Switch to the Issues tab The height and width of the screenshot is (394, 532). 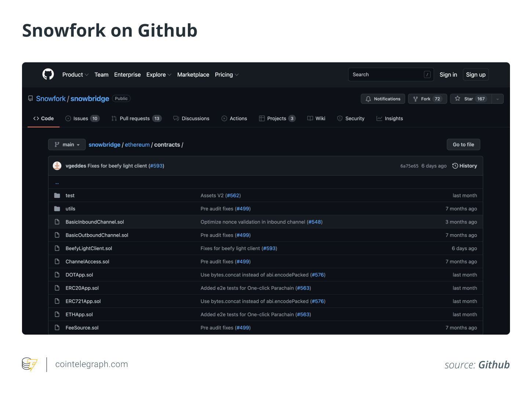click(82, 118)
